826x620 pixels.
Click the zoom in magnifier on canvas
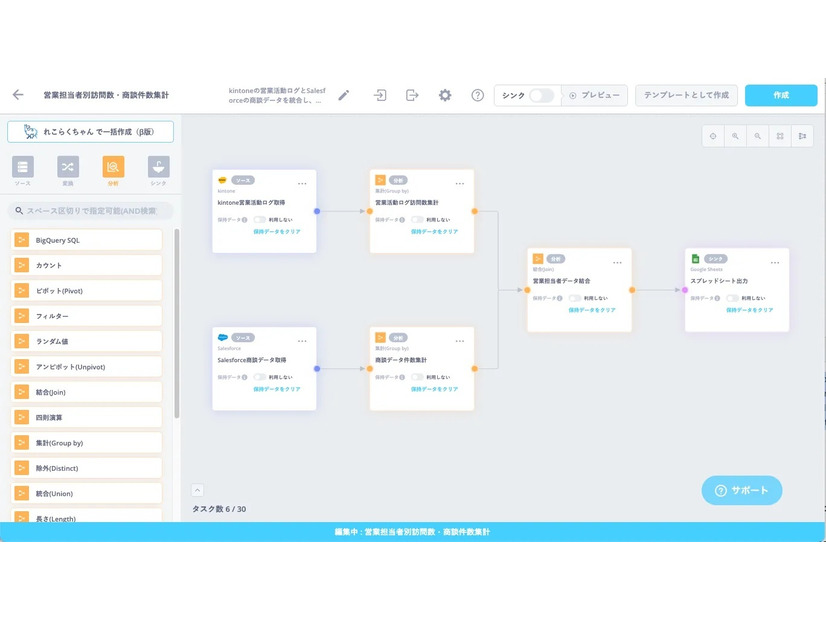(736, 136)
